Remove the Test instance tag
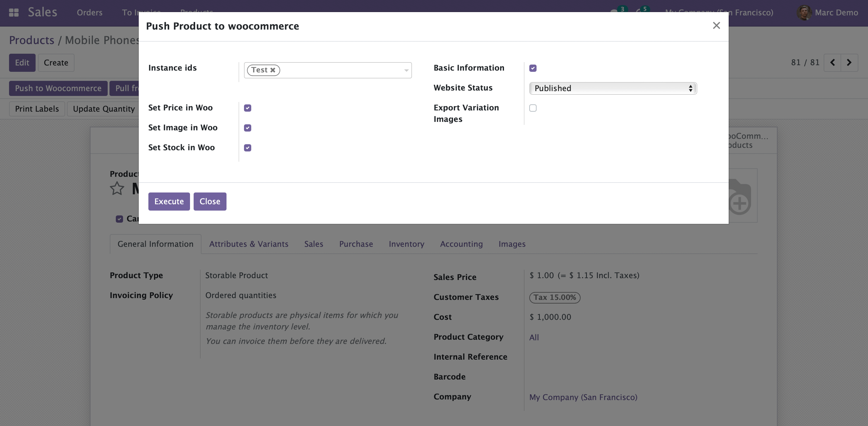The width and height of the screenshot is (868, 426). [x=273, y=70]
